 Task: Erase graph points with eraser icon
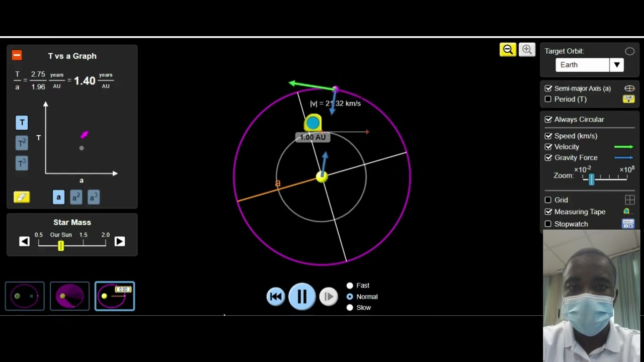(x=22, y=197)
